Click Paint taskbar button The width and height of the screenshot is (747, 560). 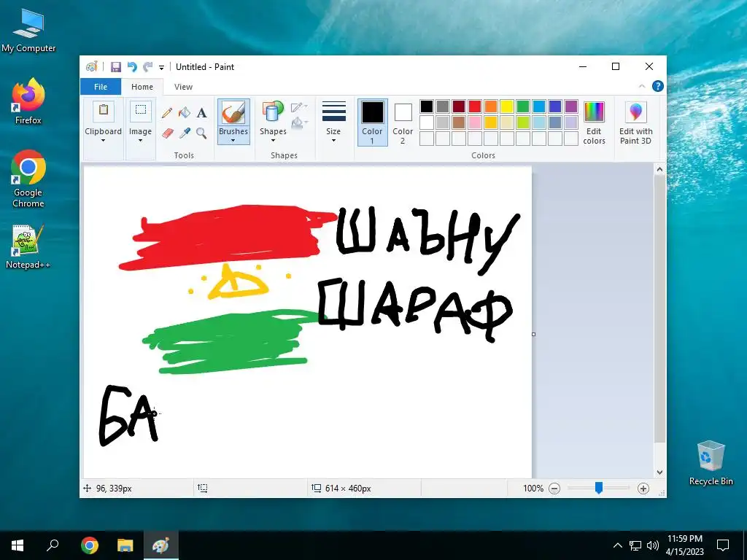click(x=161, y=545)
